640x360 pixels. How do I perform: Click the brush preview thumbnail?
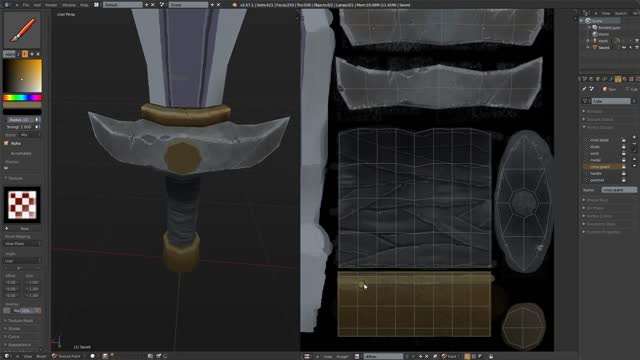22,29
